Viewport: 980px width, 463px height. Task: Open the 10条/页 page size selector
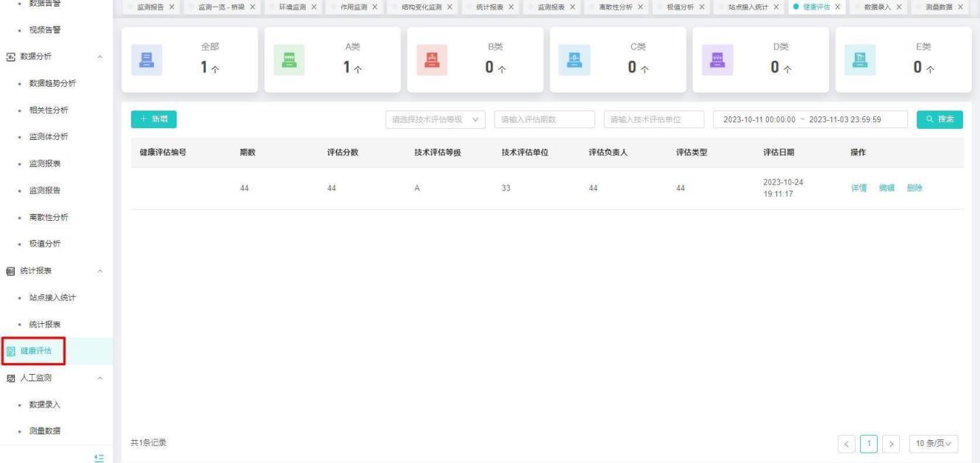click(x=934, y=442)
